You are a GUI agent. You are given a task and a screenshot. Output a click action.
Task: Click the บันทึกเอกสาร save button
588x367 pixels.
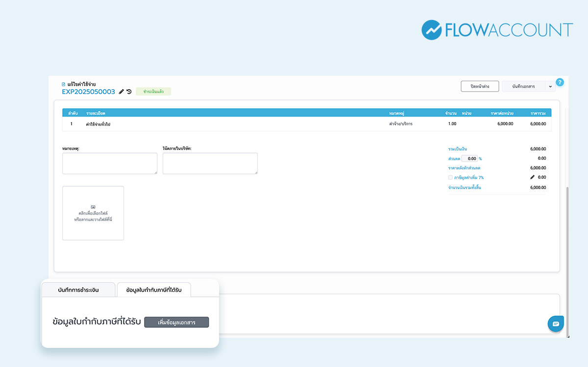coord(523,87)
